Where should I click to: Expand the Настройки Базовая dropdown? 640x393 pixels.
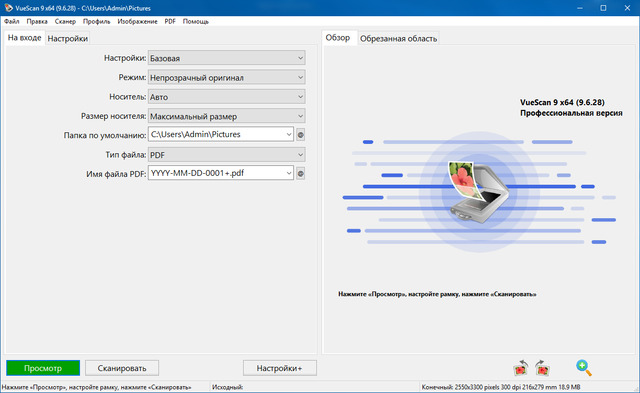[x=227, y=58]
